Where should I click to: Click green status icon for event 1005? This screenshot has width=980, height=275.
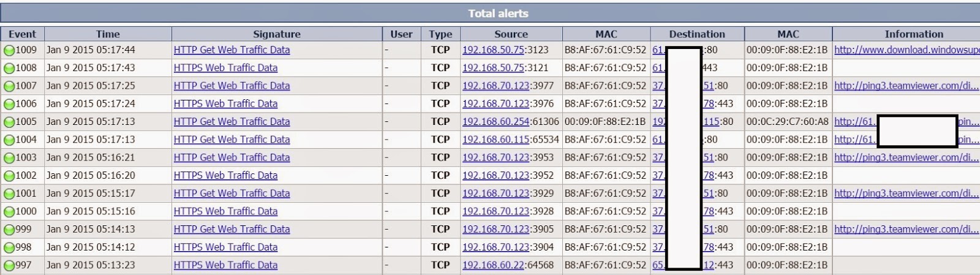(x=9, y=122)
